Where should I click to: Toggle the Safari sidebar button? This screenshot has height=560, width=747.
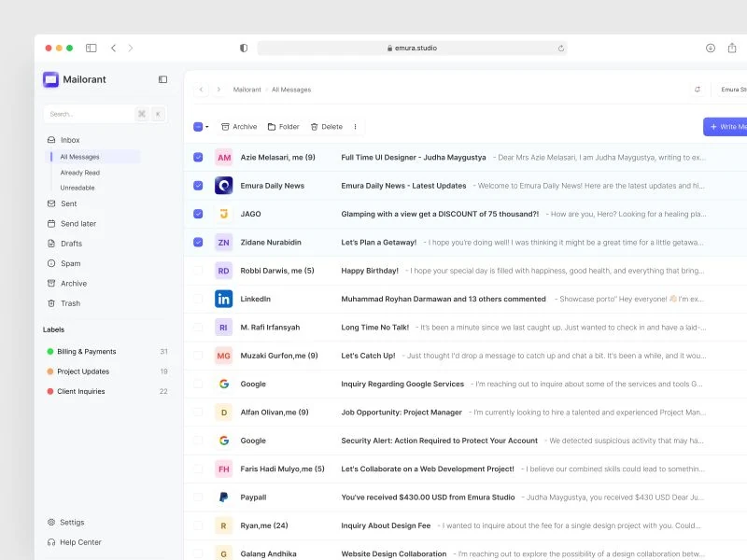coord(91,49)
